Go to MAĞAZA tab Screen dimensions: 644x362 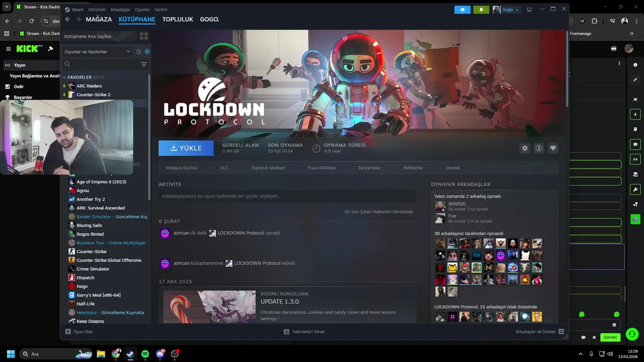[x=99, y=19]
